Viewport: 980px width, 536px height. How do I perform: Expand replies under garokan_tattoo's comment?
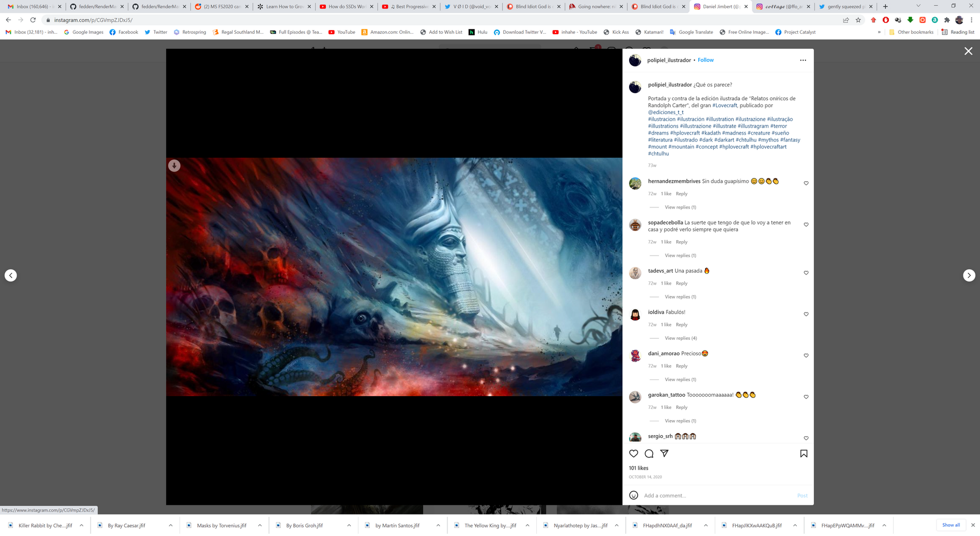coord(680,421)
